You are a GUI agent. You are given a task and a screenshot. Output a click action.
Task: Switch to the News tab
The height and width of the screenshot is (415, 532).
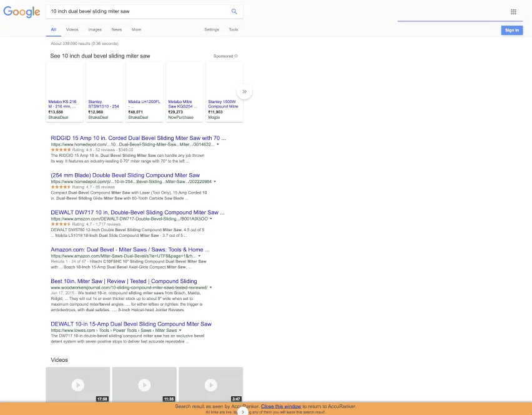click(116, 29)
